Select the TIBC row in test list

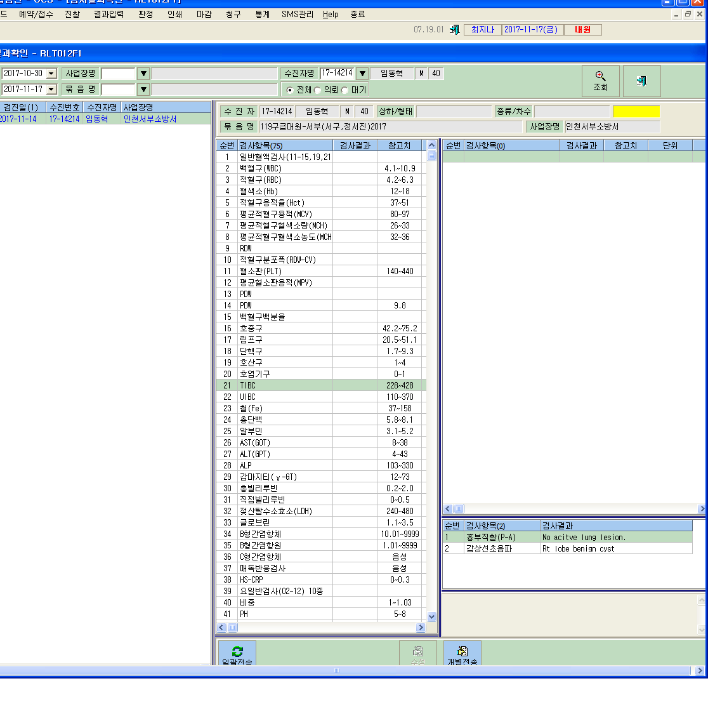pos(321,385)
